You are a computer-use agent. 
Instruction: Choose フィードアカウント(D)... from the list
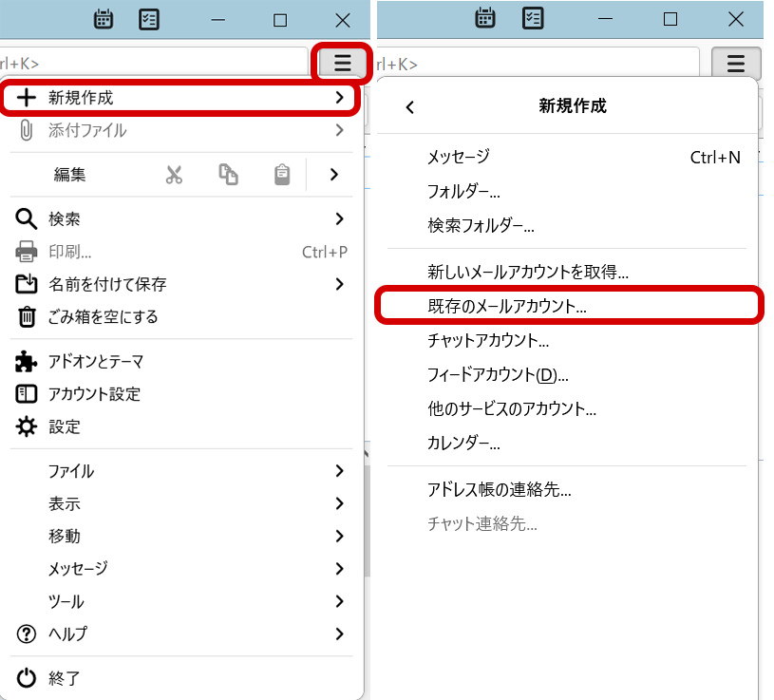pyautogui.click(x=498, y=374)
